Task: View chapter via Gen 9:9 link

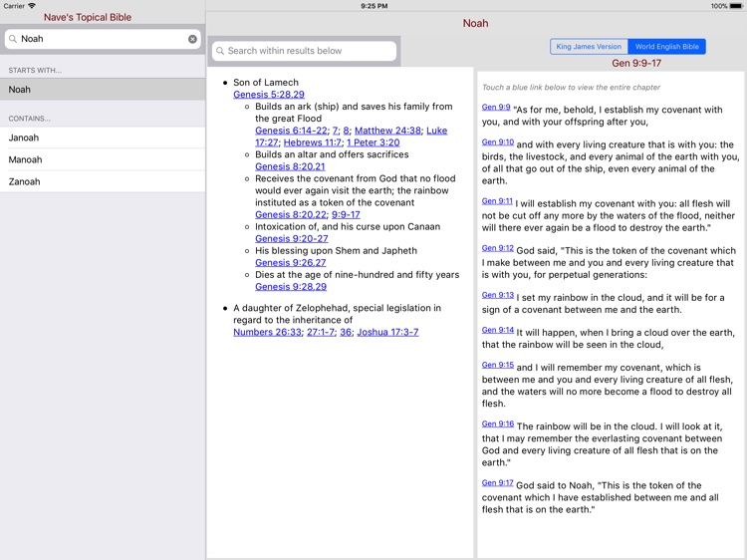Action: point(496,108)
